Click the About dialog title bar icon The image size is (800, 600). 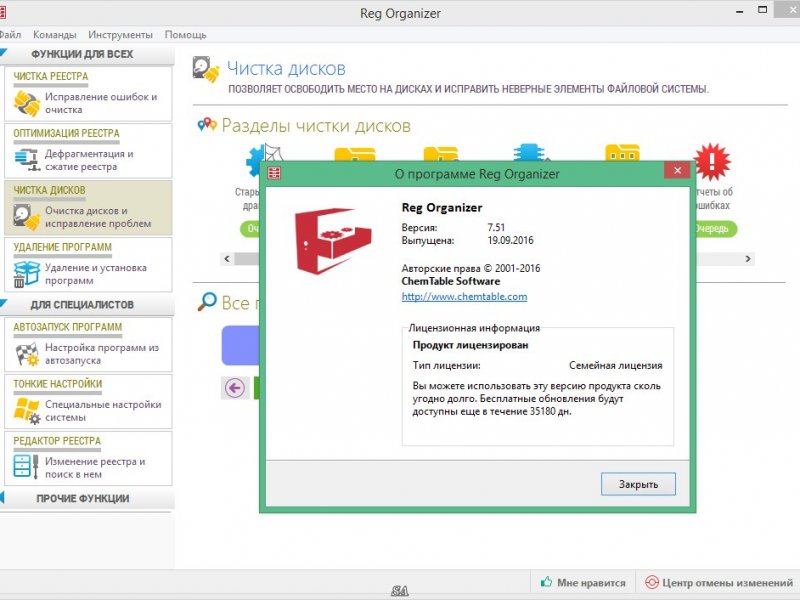tap(274, 173)
